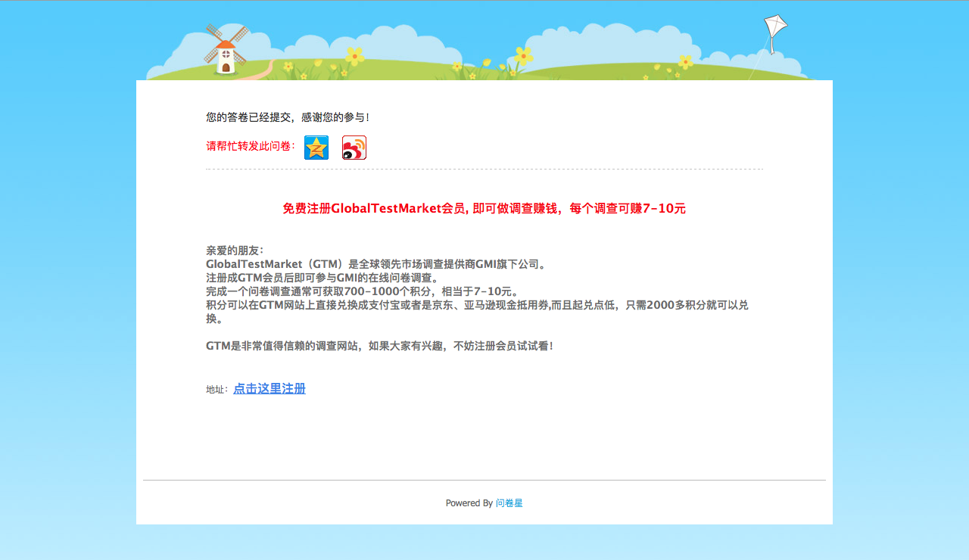Open the 点击这里注册 registration link
Viewport: 969px width, 560px height.
(270, 388)
